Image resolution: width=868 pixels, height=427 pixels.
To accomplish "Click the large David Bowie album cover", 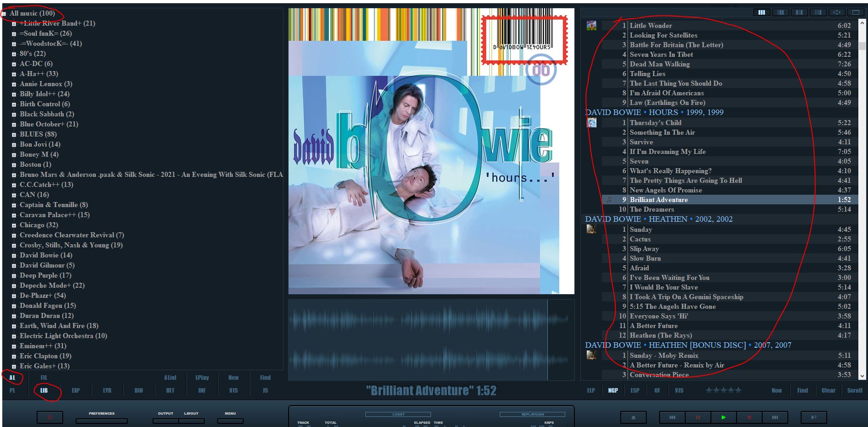I will pyautogui.click(x=431, y=151).
